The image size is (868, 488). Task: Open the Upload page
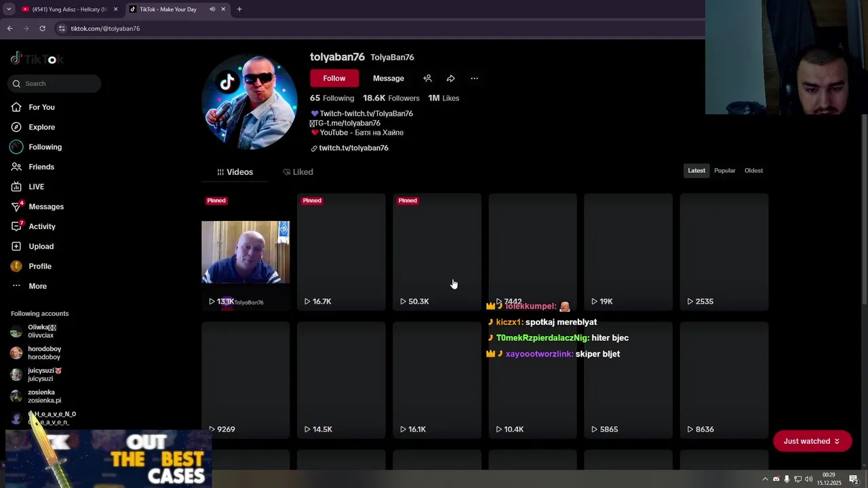[33, 246]
